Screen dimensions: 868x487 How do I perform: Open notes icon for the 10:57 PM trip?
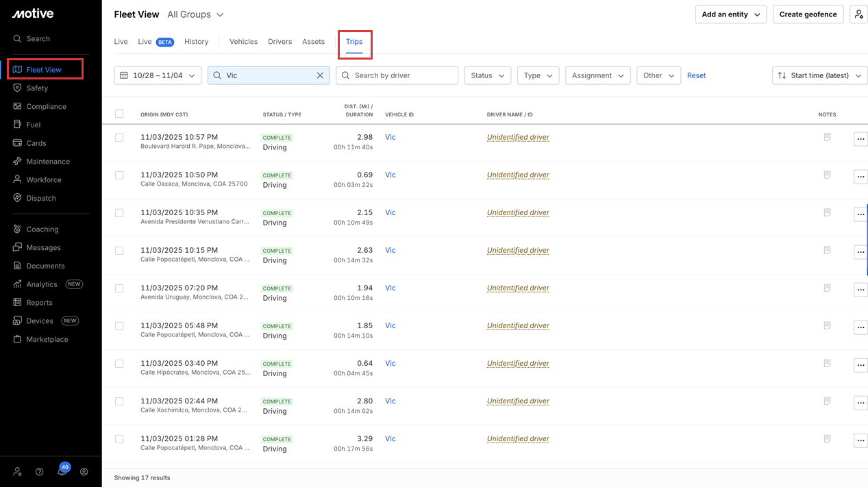pyautogui.click(x=827, y=137)
